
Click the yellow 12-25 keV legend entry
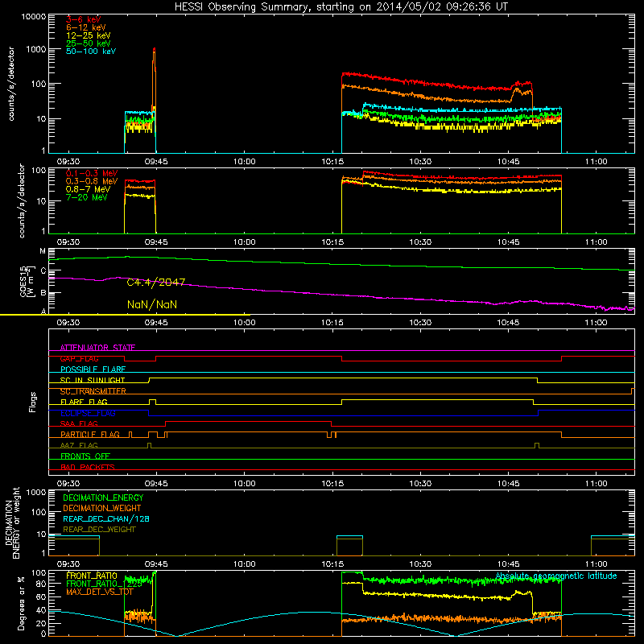tap(89, 35)
